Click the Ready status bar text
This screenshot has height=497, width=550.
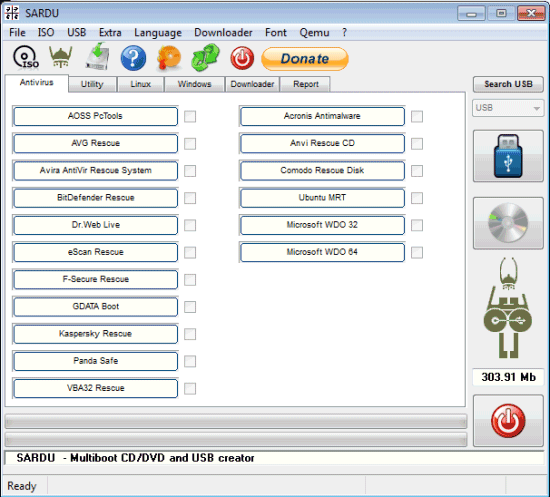(x=22, y=486)
